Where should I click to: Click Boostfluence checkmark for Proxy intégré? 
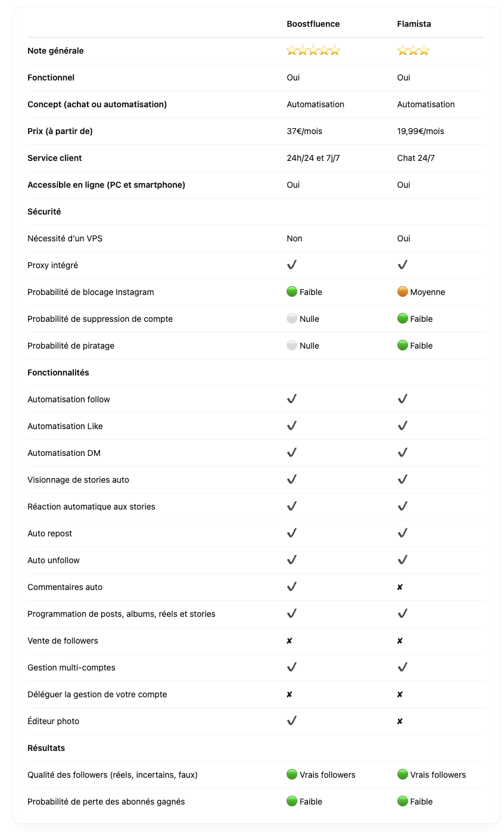[292, 265]
